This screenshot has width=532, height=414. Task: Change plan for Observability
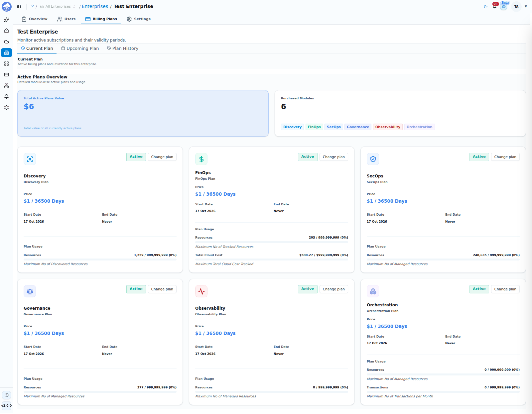(334, 289)
